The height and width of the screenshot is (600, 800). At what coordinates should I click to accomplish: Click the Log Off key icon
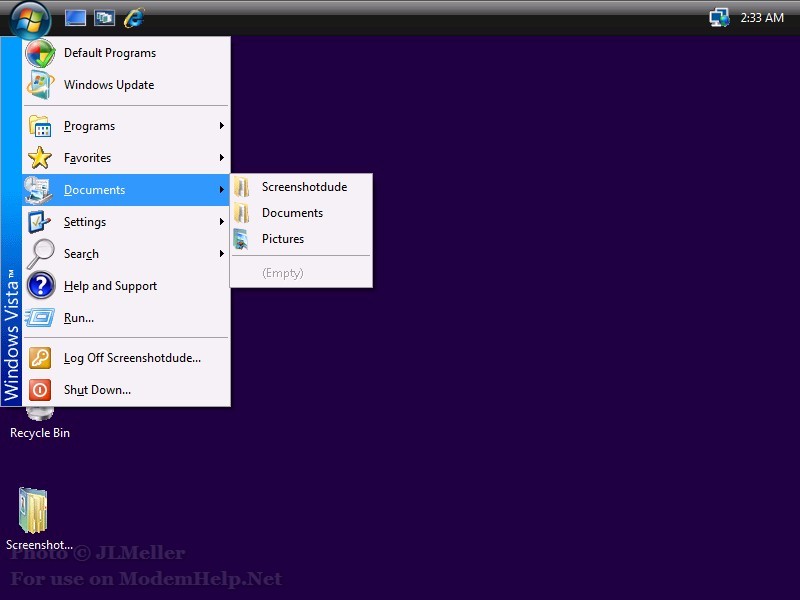point(40,358)
